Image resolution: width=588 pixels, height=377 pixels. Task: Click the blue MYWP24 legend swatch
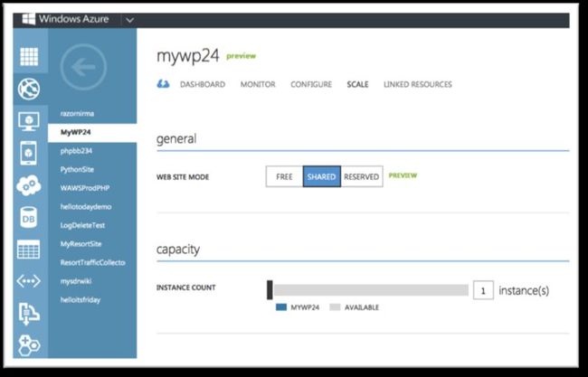pos(281,307)
